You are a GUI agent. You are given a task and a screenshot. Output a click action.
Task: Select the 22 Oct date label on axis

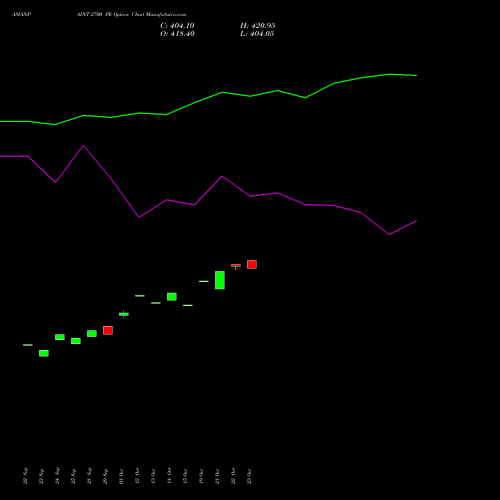click(x=233, y=476)
